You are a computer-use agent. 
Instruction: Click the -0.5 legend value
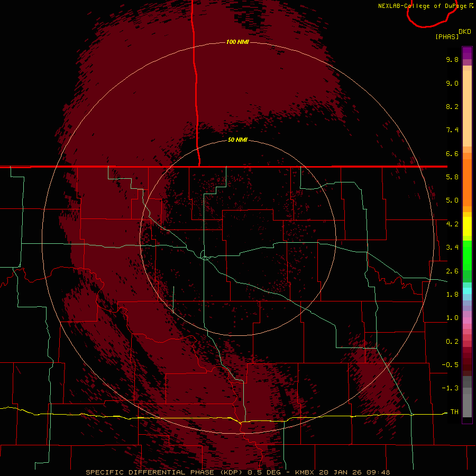[450, 365]
